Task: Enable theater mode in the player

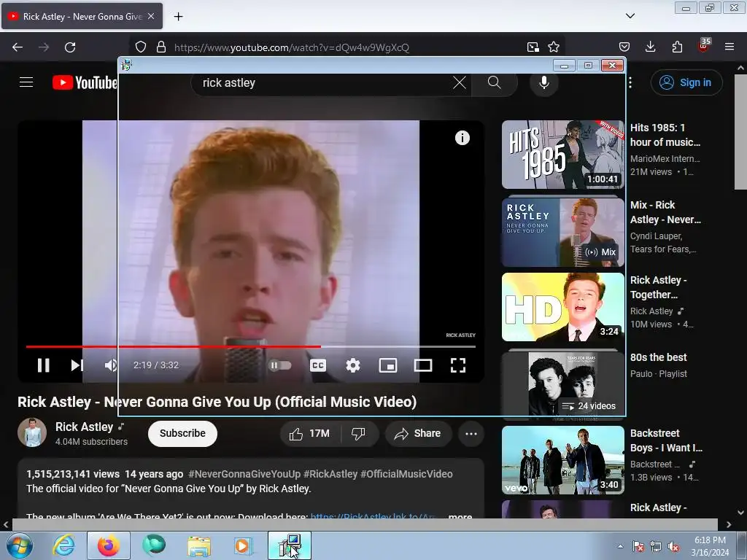Action: [x=423, y=365]
